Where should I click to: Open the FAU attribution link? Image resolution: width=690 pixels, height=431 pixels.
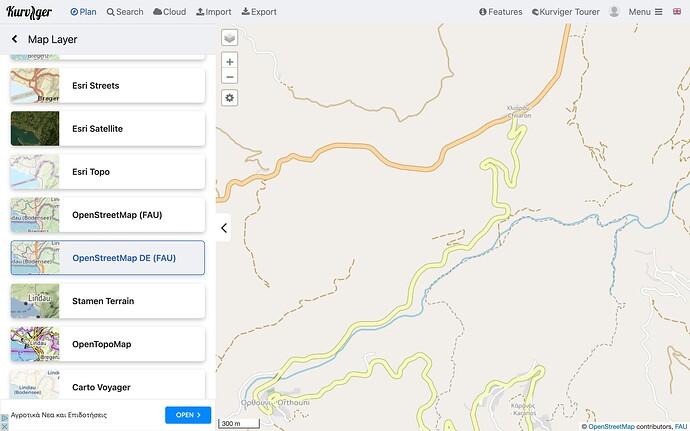(680, 426)
